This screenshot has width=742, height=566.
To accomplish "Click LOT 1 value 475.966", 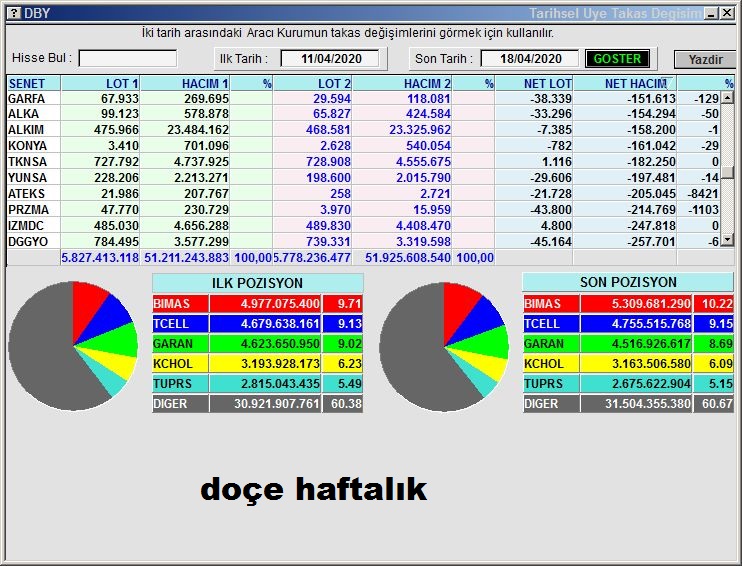I will tap(116, 130).
